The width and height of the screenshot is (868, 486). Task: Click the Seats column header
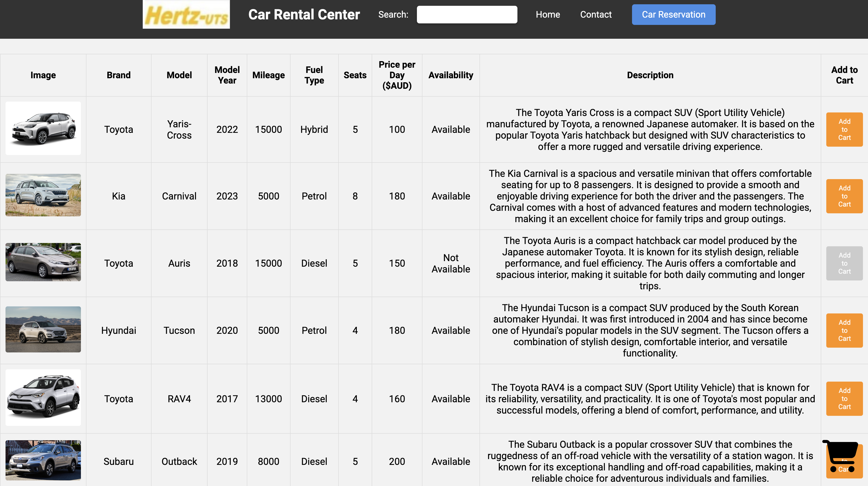[x=355, y=75]
